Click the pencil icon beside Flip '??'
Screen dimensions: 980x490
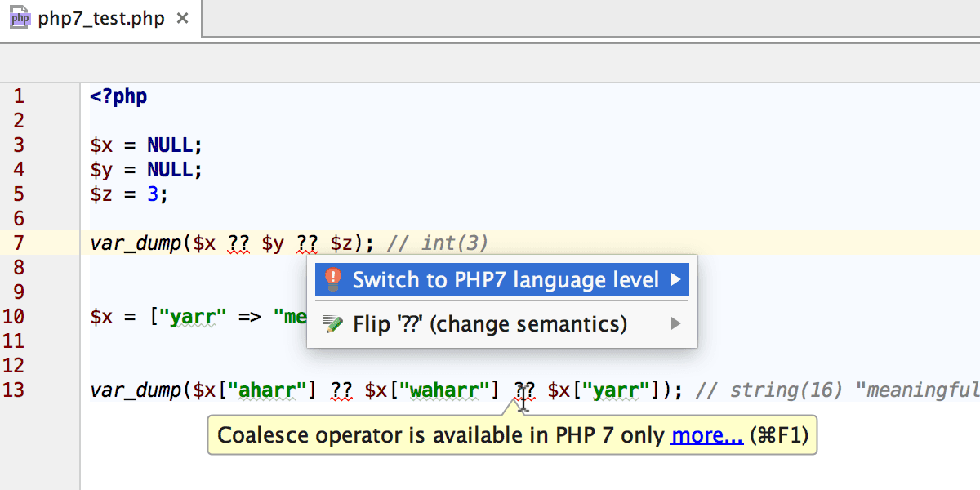(x=332, y=324)
